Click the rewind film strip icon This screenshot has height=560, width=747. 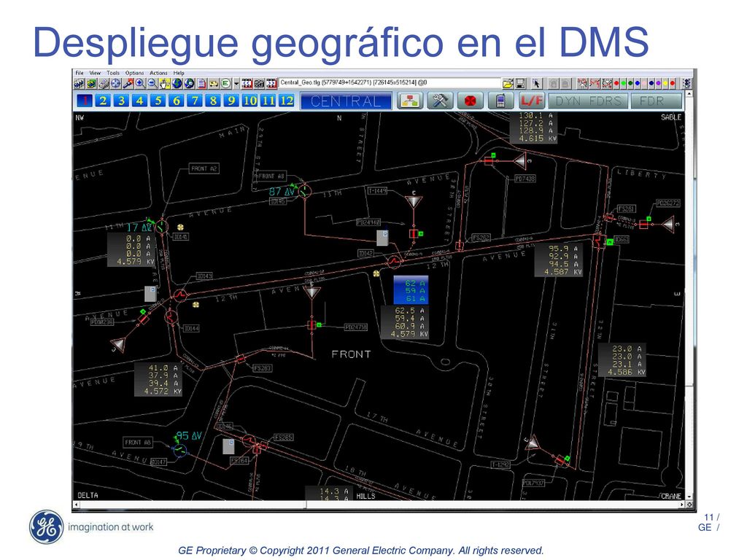247,84
